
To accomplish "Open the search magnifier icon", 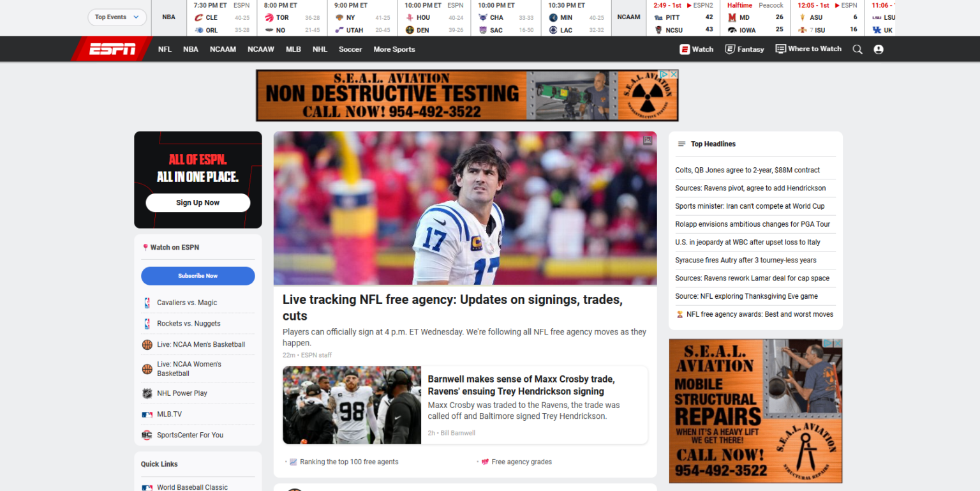I will pos(857,49).
